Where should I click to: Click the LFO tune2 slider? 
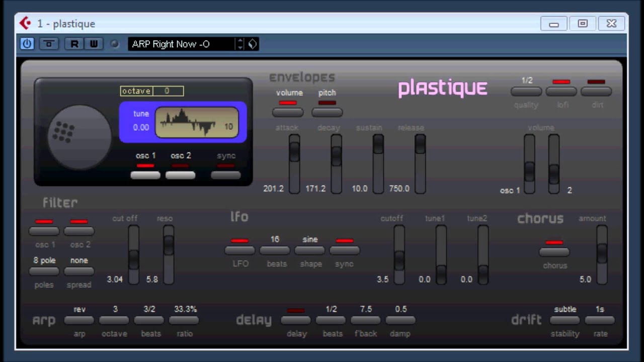(483, 254)
